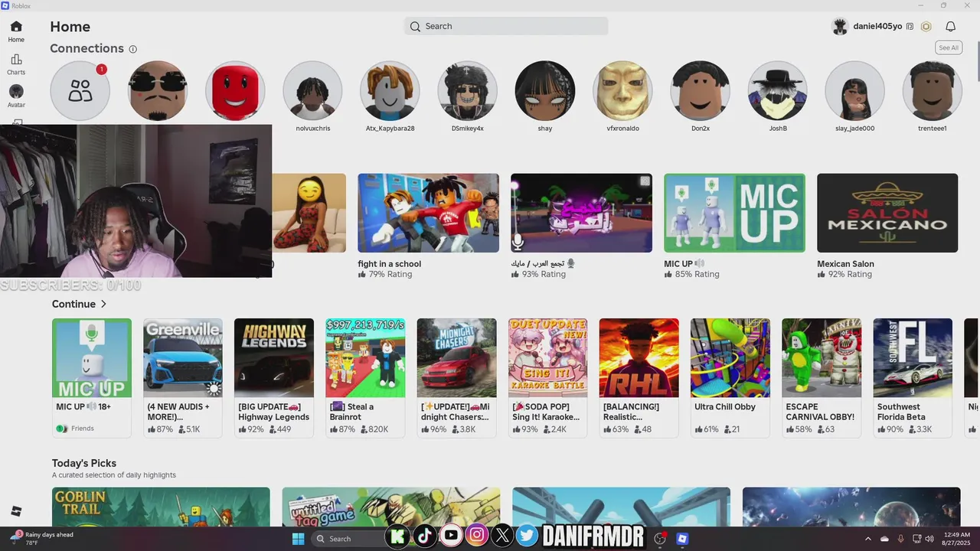980x551 pixels.
Task: Click the Connections info icon
Action: point(132,49)
